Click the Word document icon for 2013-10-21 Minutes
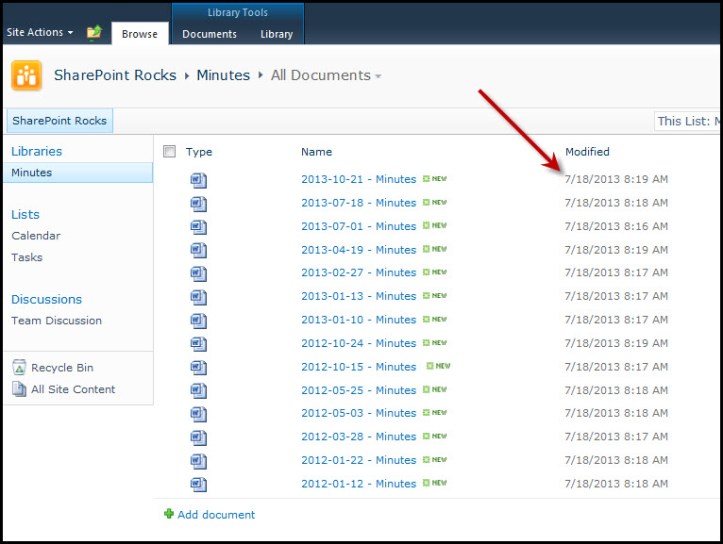This screenshot has height=544, width=723. click(x=199, y=180)
